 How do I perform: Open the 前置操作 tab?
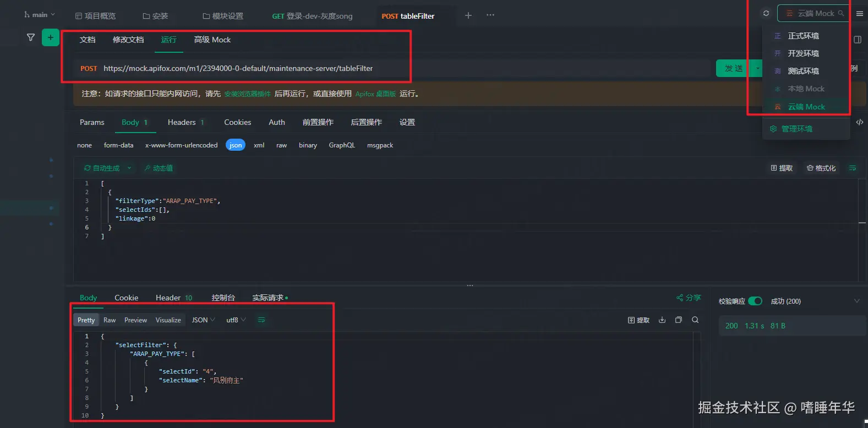pyautogui.click(x=318, y=122)
